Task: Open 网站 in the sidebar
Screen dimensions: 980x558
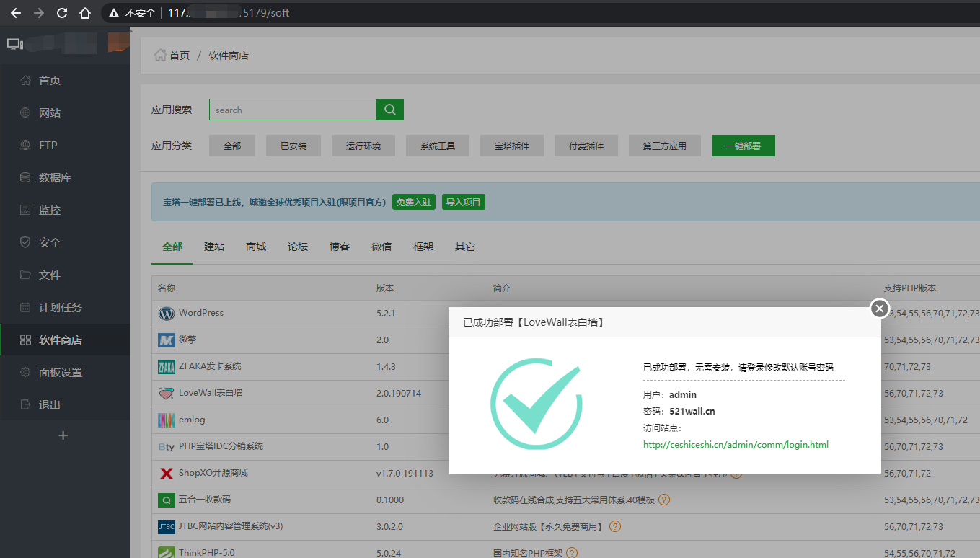Action: [x=65, y=112]
